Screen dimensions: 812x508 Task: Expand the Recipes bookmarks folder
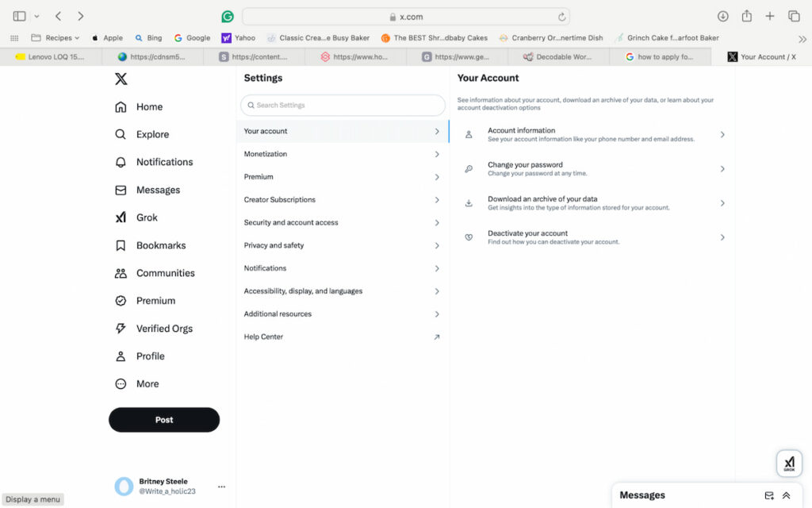pyautogui.click(x=56, y=37)
